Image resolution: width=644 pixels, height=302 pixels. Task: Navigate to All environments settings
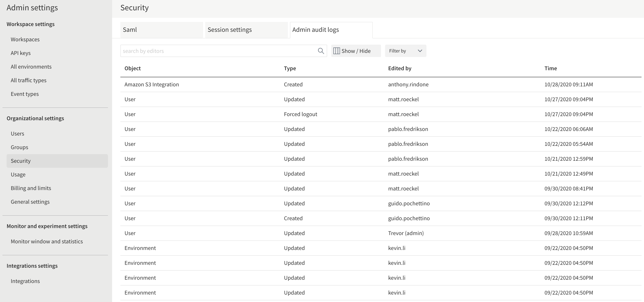[x=31, y=67]
